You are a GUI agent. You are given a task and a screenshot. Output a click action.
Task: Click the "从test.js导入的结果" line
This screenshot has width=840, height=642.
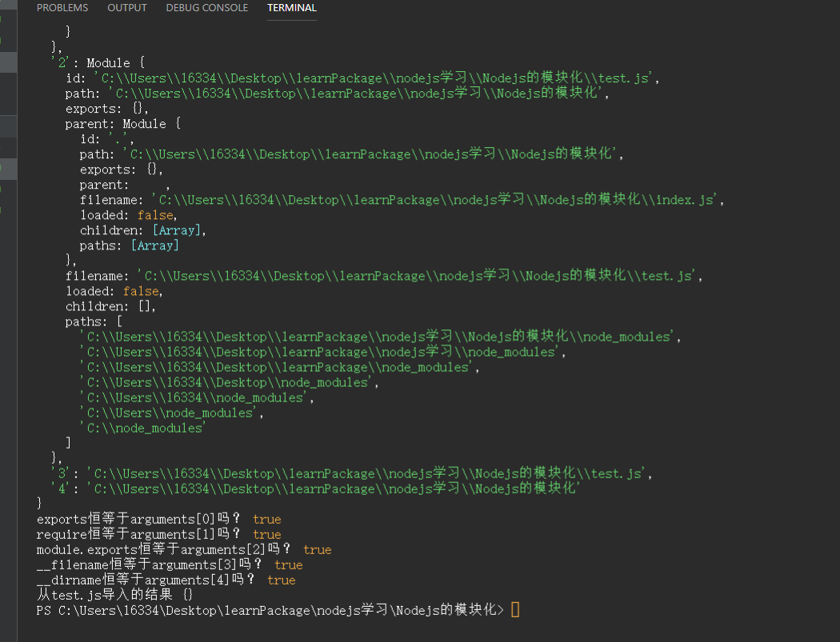[x=114, y=595]
